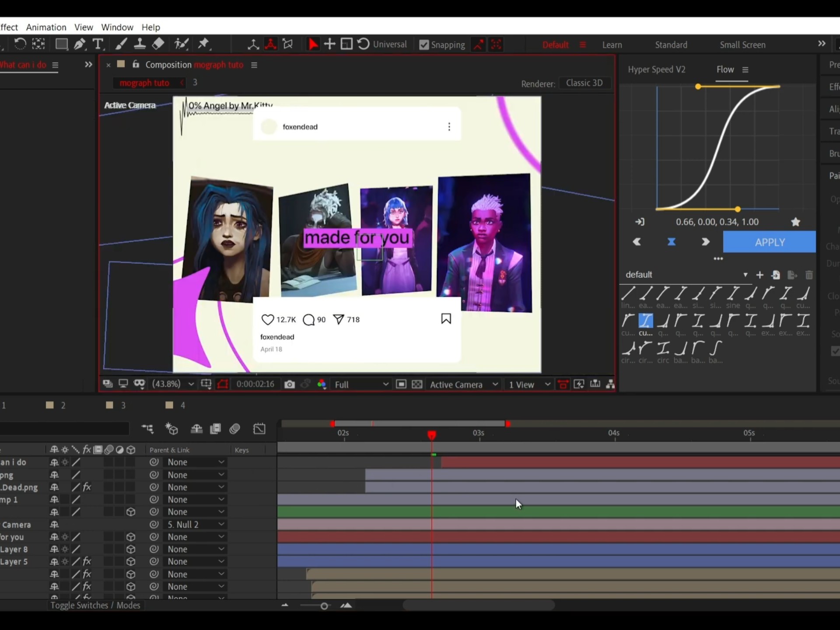The height and width of the screenshot is (630, 840).
Task: Select the Clone Stamp tool
Action: 140,44
